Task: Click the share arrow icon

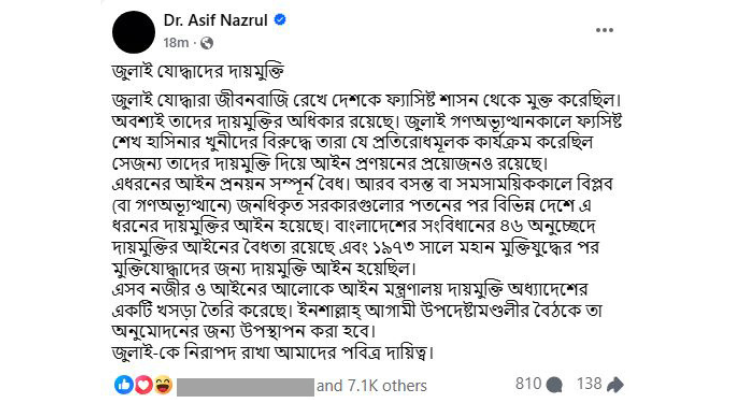Action: pos(615,384)
